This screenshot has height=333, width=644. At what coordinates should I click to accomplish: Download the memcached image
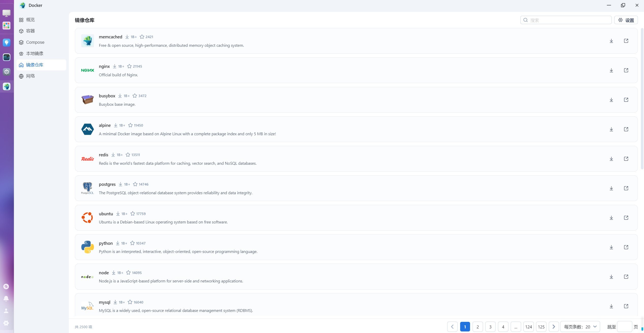(x=611, y=41)
